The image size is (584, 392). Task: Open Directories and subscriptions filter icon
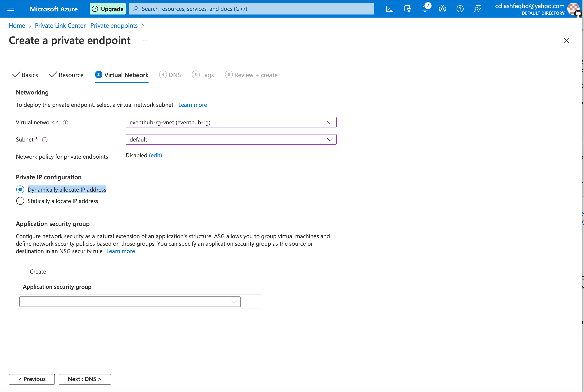coord(407,9)
